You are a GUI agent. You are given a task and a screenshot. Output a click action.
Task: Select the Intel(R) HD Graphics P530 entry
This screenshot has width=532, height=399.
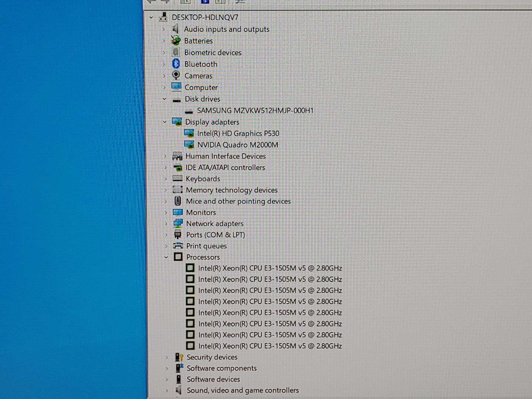(x=239, y=133)
